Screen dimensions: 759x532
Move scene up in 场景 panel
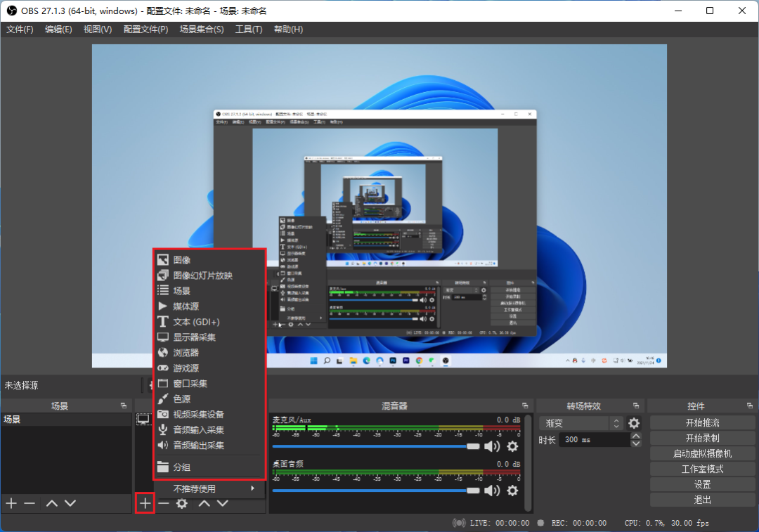(52, 503)
